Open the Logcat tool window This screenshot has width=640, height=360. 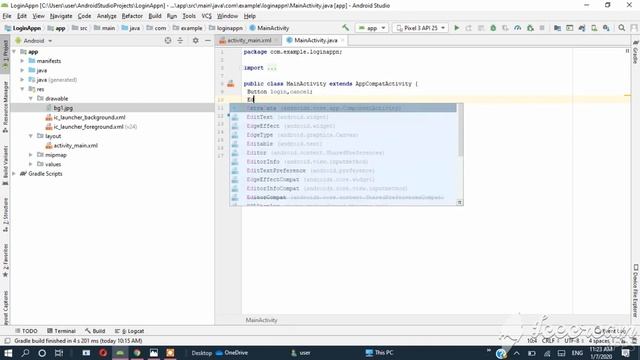tap(130, 331)
